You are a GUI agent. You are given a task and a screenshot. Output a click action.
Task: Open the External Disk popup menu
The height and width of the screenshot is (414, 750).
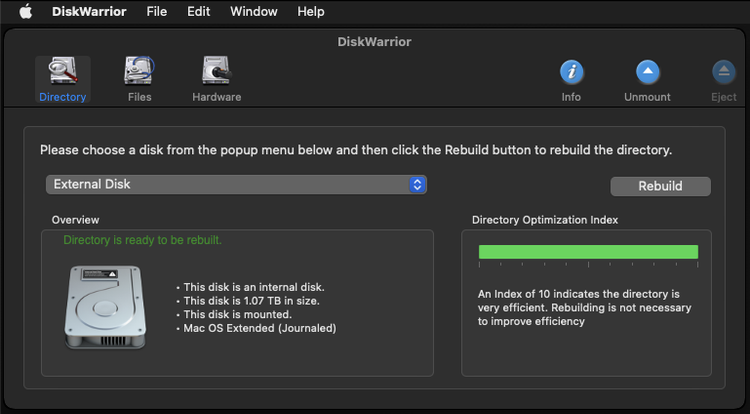(x=236, y=185)
